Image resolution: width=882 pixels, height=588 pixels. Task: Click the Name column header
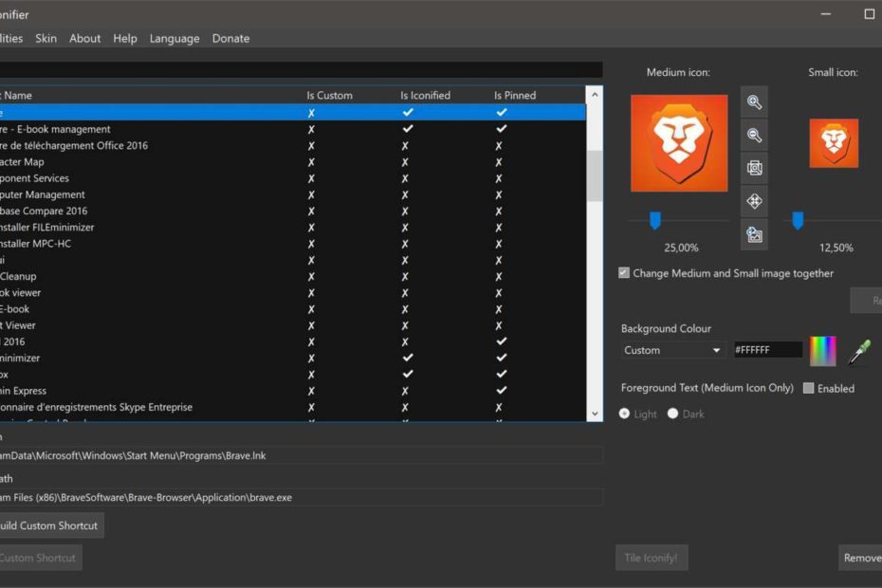pyautogui.click(x=17, y=95)
